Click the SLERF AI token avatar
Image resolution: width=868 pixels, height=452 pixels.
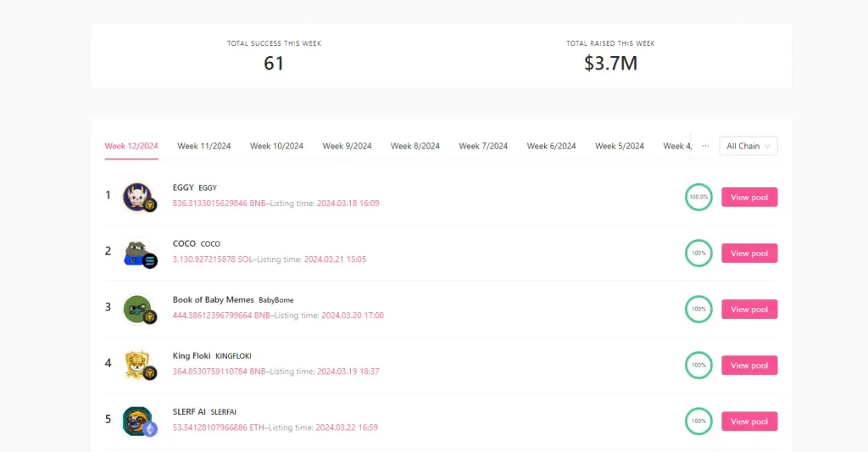click(138, 421)
